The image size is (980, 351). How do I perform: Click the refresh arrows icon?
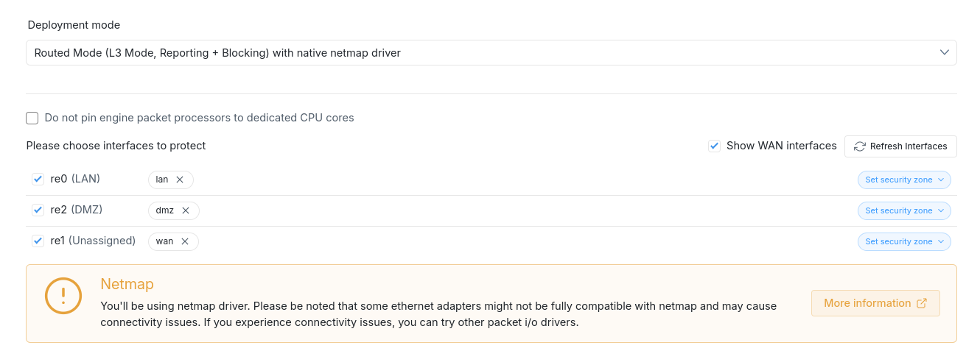click(x=859, y=146)
